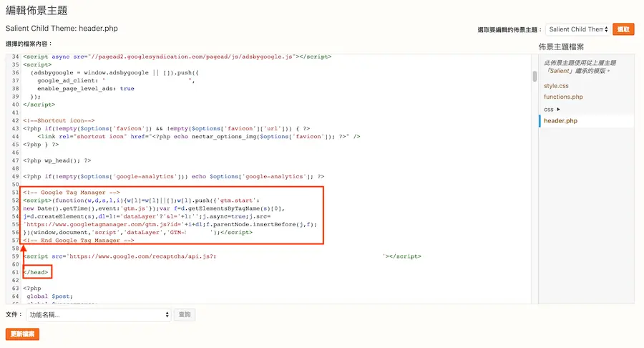
Task: Click line 35 opening script tag
Action: (37, 64)
